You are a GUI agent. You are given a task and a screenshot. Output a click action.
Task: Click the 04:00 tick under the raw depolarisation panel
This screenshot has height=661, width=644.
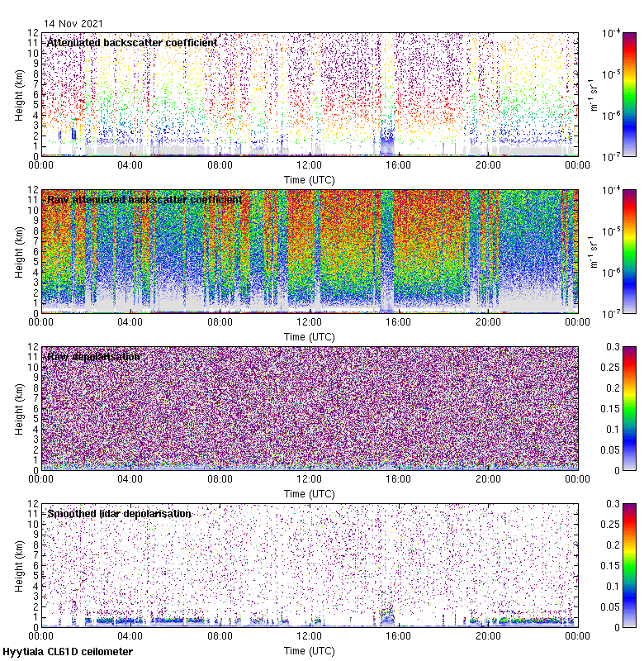click(130, 478)
